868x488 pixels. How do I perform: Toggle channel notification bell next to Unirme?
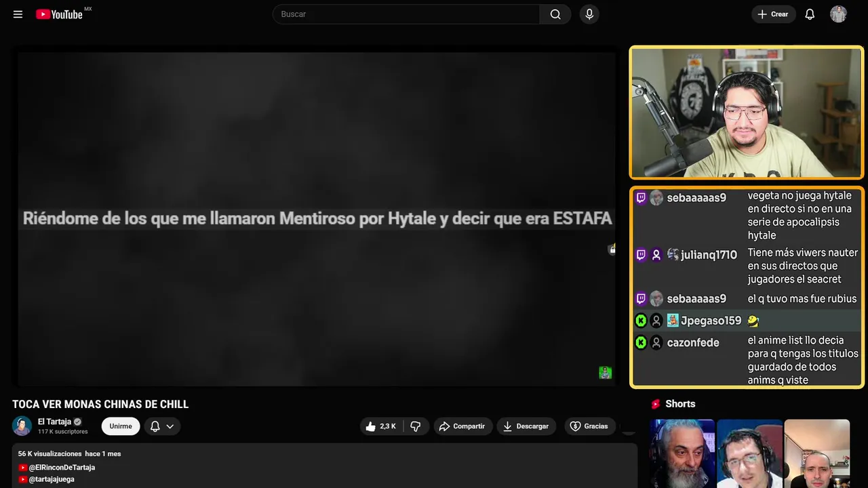[x=155, y=426]
